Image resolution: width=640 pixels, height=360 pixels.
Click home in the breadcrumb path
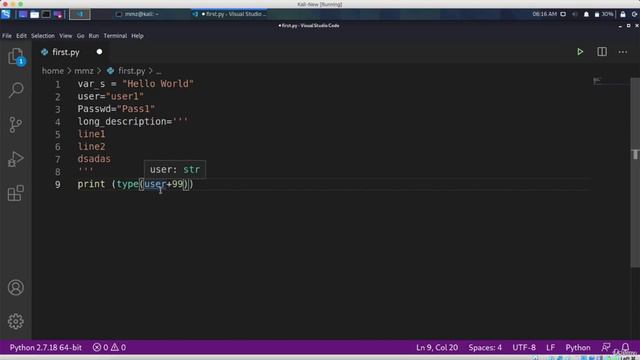(53, 71)
